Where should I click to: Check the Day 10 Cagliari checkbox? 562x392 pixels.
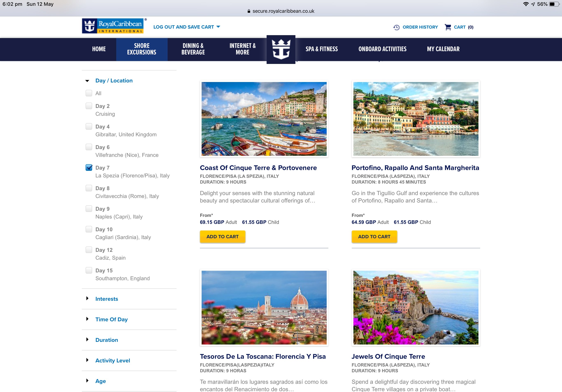point(89,229)
